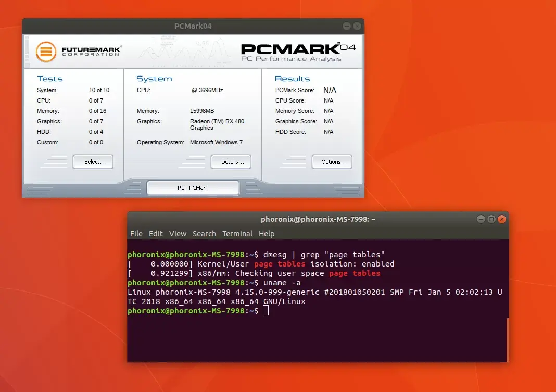The width and height of the screenshot is (556, 392).
Task: Click the terminal's vertical scrollbar
Action: pyautogui.click(x=507, y=339)
